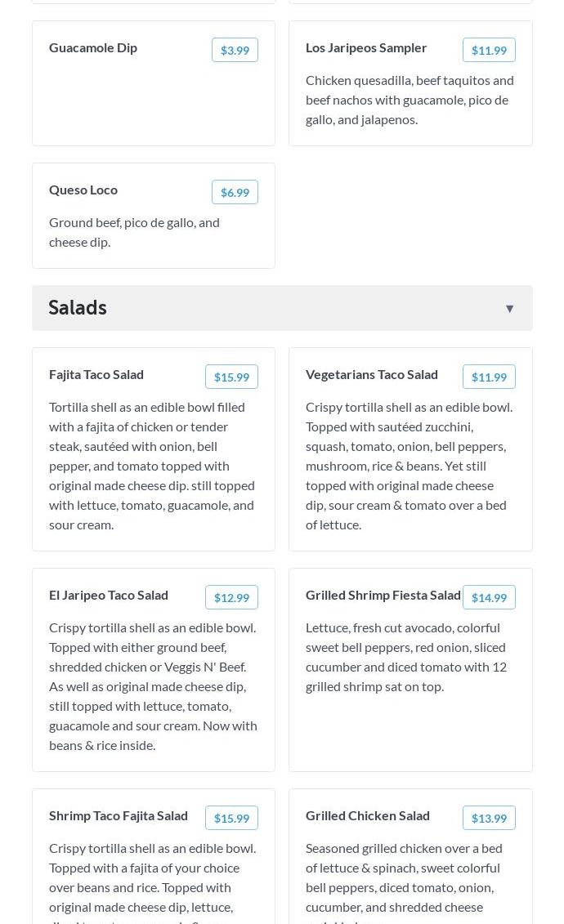Click Vegetarians Taco Salad title
Image resolution: width=564 pixels, height=924 pixels.
point(372,374)
